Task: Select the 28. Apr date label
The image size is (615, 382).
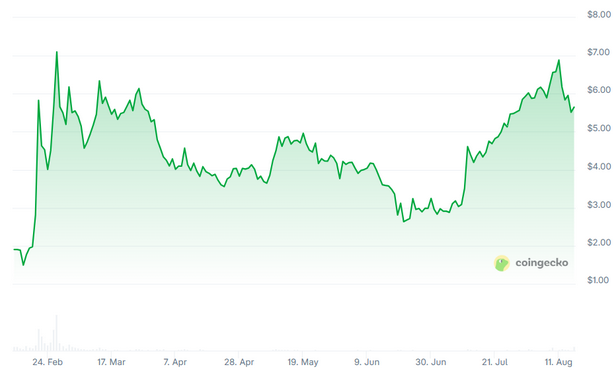Action: pos(239,362)
